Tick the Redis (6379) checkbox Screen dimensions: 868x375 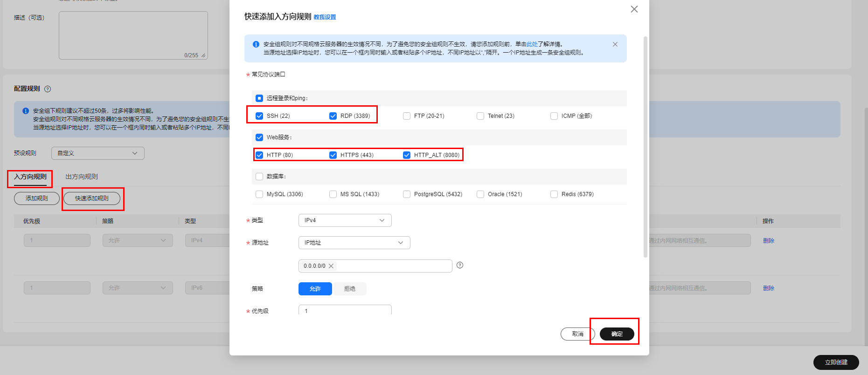[x=554, y=194]
